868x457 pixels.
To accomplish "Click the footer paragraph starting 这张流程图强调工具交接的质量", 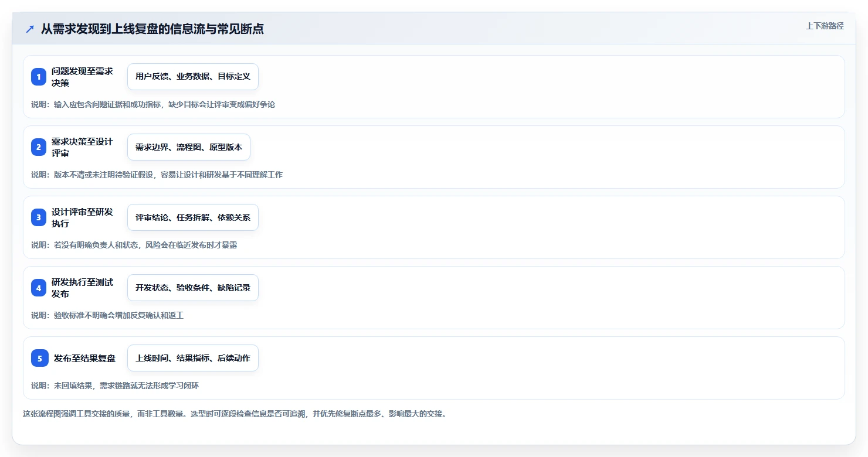I will tap(235, 414).
